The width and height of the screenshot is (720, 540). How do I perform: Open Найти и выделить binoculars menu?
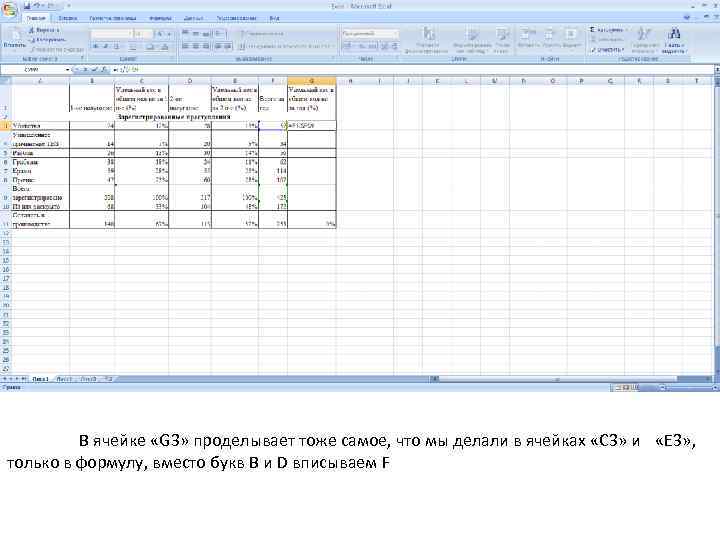(674, 40)
